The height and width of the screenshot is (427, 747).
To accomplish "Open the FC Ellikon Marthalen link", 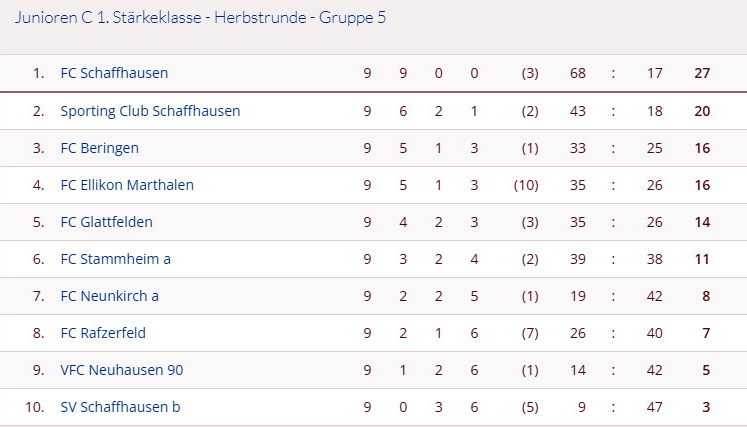I will tap(127, 185).
